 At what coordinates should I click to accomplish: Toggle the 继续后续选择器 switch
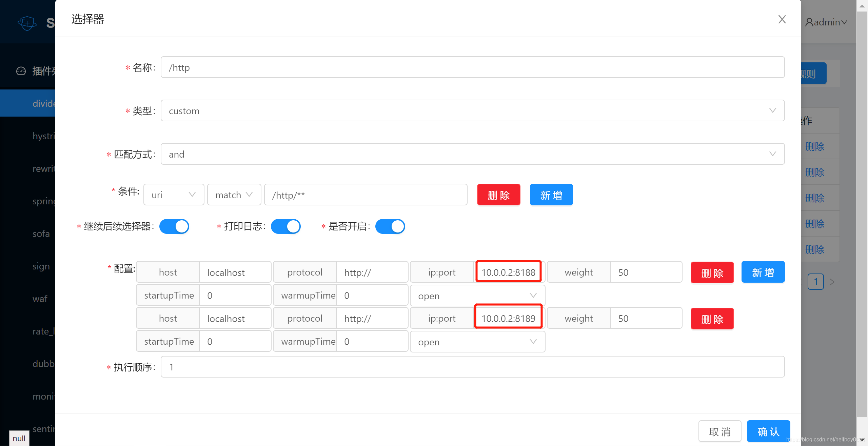tap(174, 226)
